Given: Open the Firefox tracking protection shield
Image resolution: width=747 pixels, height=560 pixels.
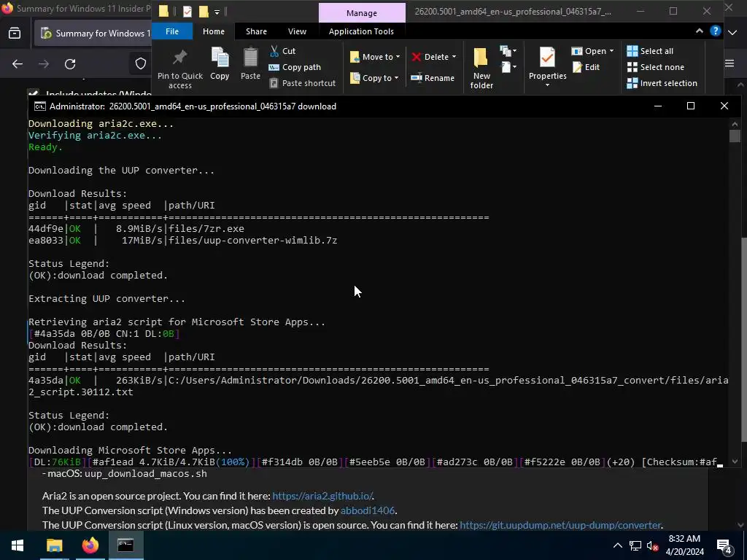Looking at the screenshot, I should coord(141,64).
